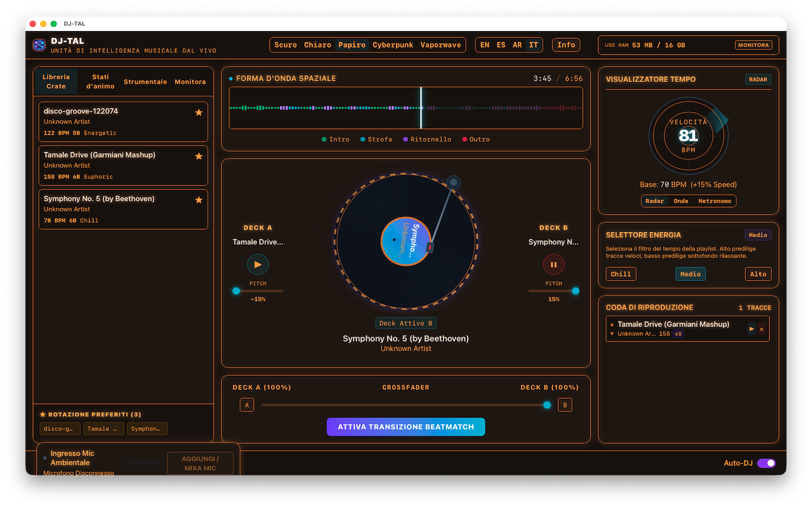Click the Strofa legend entry
Screen dimensions: 812x508
pyautogui.click(x=376, y=139)
